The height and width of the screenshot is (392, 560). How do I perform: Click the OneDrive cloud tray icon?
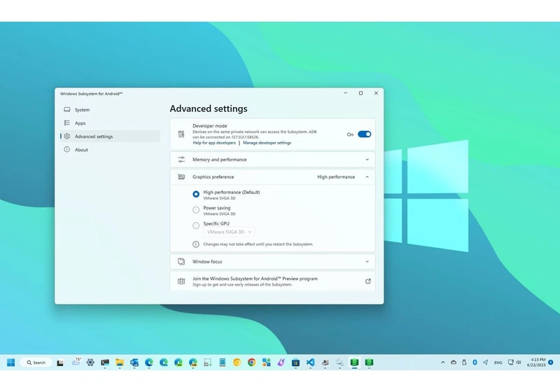tap(454, 363)
